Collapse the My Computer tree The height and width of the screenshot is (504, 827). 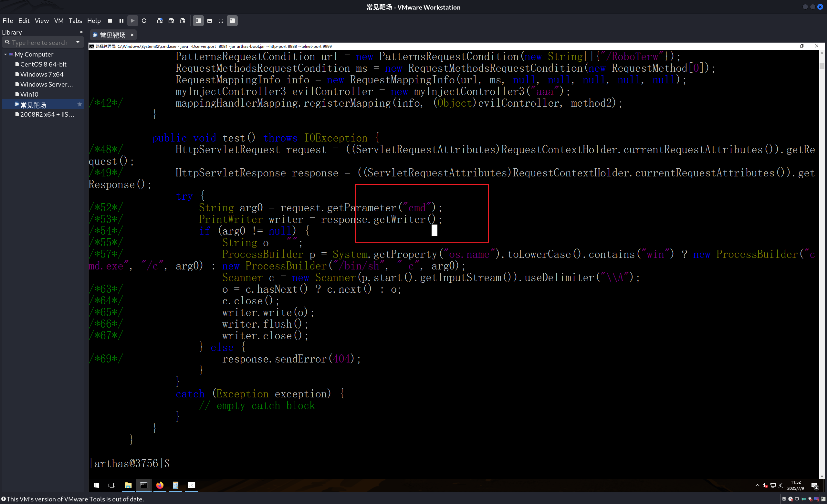click(5, 54)
